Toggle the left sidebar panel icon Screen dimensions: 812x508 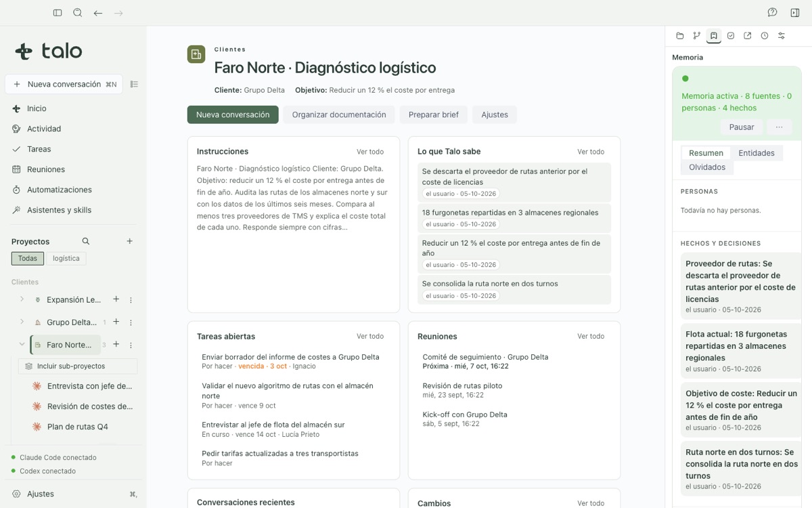(58, 13)
